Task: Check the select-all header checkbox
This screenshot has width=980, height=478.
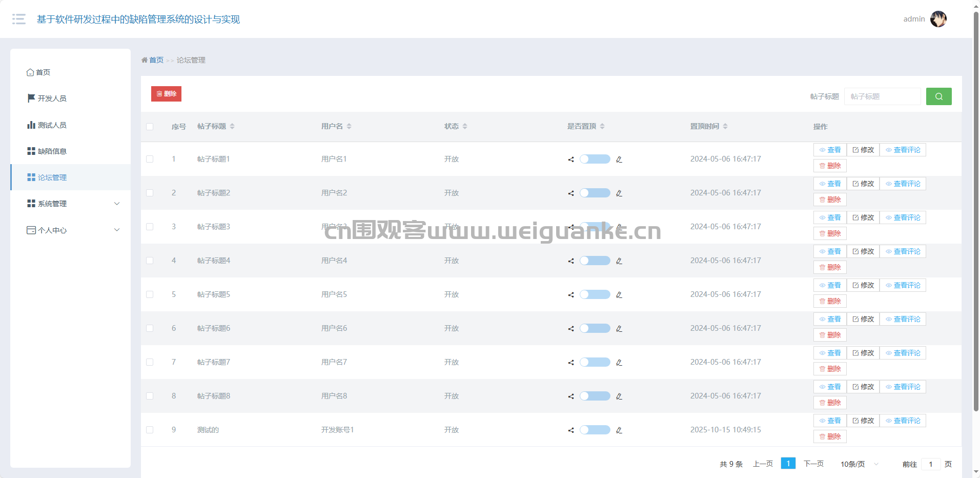Action: pos(150,127)
